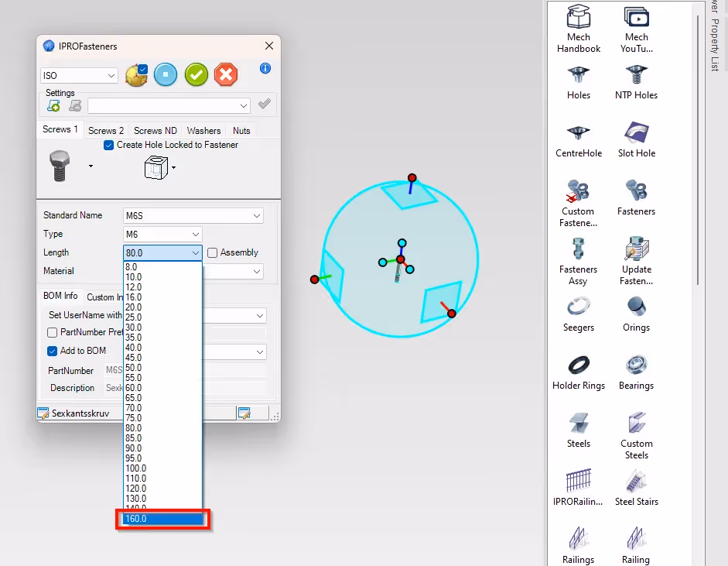
Task: Open the Custom Fasteners tool
Action: [578, 204]
